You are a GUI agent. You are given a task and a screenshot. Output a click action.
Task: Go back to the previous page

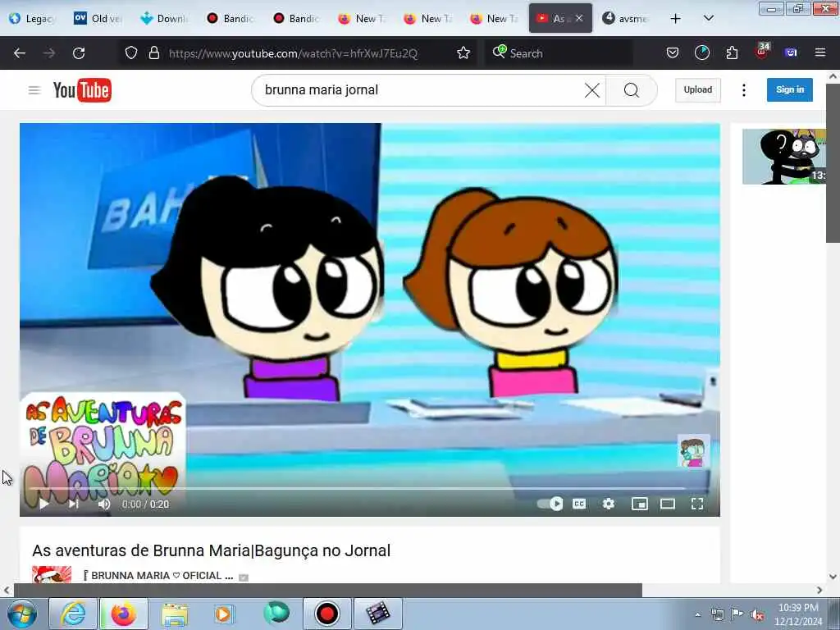[x=20, y=53]
